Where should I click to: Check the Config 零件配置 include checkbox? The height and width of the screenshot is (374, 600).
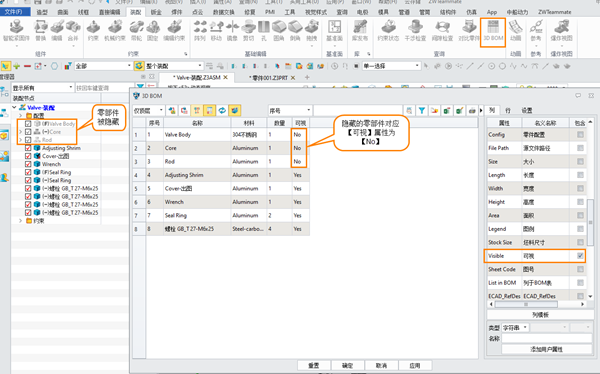pos(580,134)
